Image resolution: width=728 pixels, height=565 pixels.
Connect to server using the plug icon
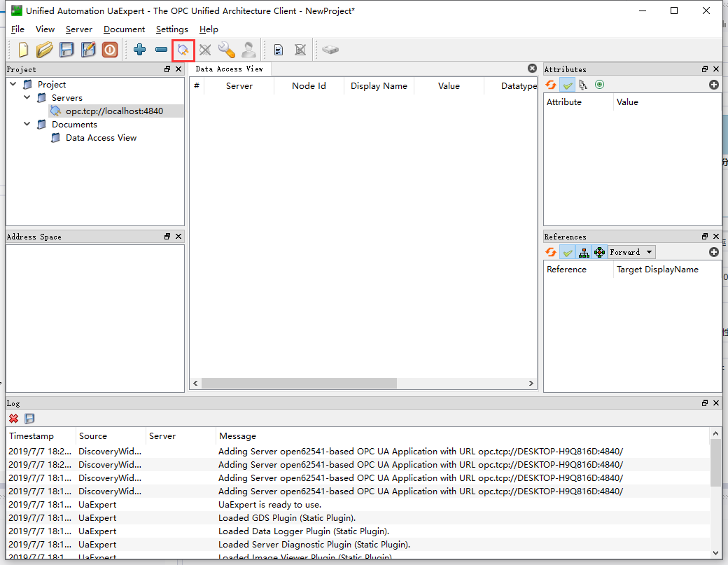183,50
